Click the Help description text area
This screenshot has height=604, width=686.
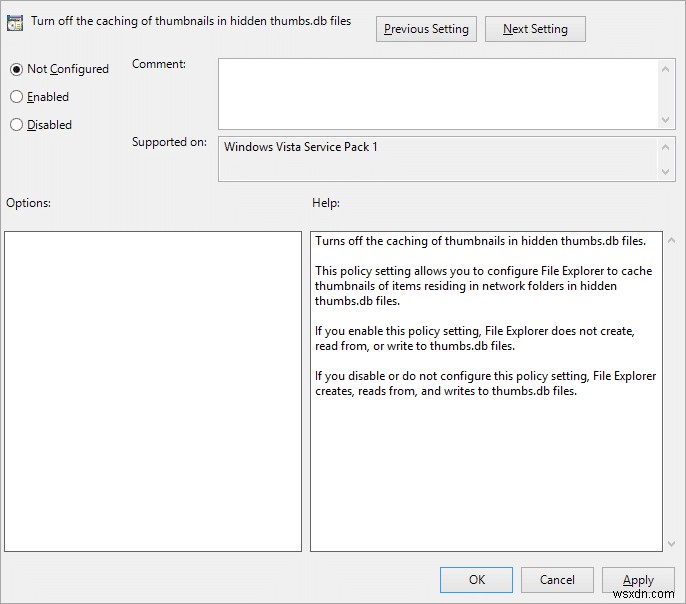tap(486, 391)
